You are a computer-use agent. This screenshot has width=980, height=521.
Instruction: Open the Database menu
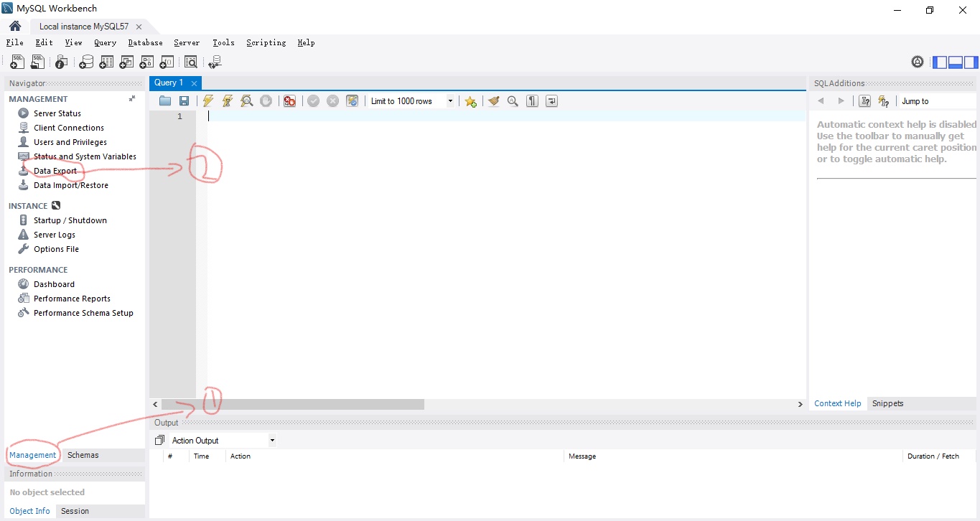click(145, 43)
